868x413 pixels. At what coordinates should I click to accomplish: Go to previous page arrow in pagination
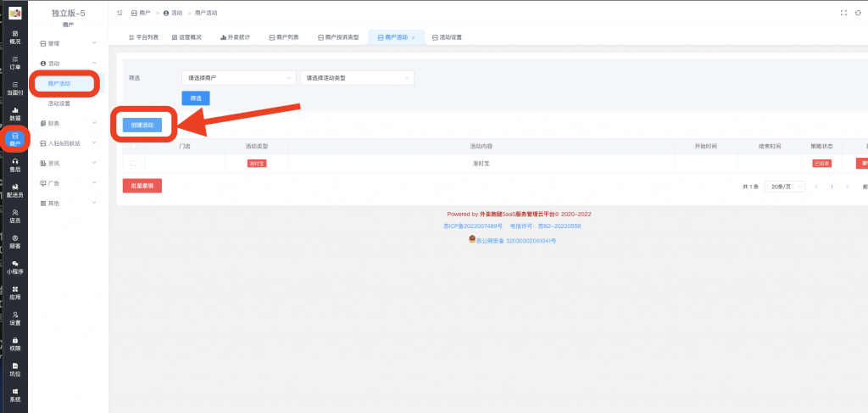pyautogui.click(x=816, y=187)
